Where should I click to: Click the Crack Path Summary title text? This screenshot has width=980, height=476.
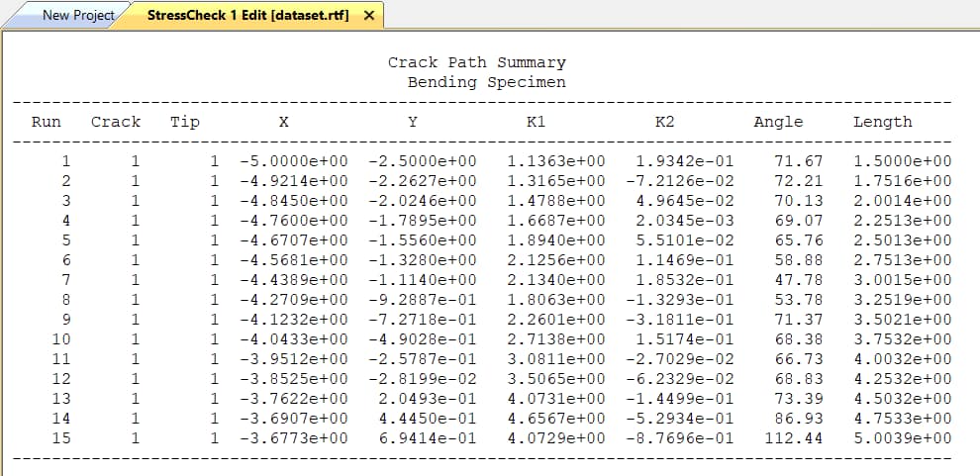click(x=476, y=62)
